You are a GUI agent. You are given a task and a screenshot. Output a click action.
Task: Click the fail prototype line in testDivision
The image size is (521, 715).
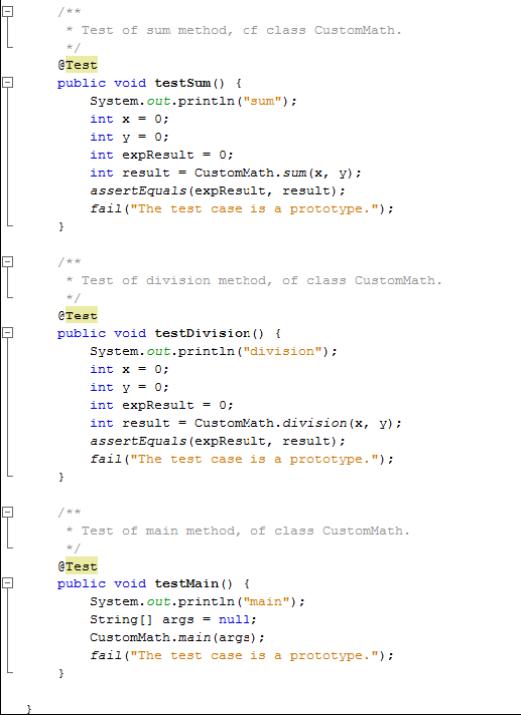pyautogui.click(x=242, y=459)
